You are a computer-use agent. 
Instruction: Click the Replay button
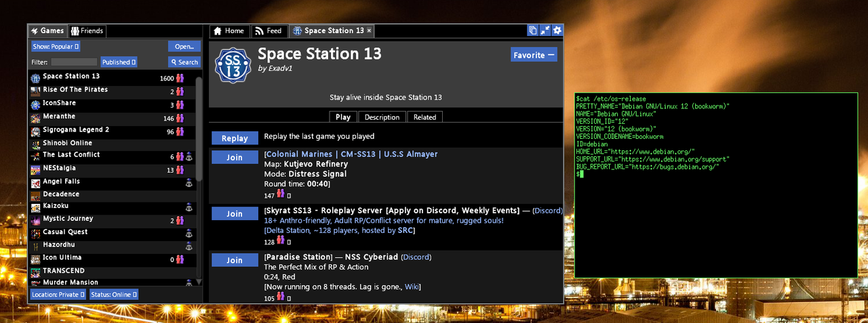pyautogui.click(x=235, y=138)
